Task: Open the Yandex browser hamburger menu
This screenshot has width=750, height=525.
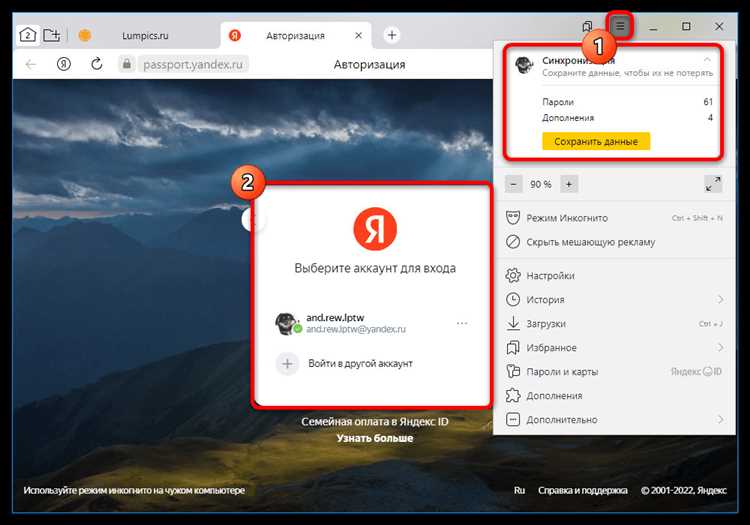Action: pyautogui.click(x=620, y=27)
